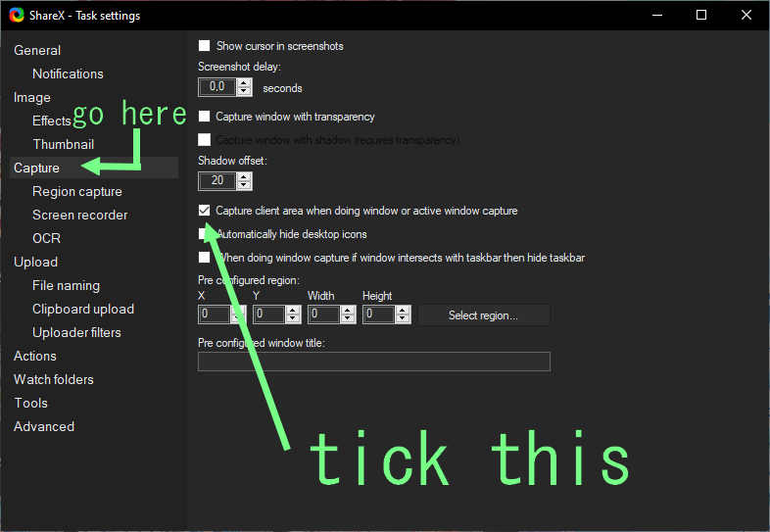The height and width of the screenshot is (532, 770).
Task: Open the Tools settings section
Action: point(31,403)
